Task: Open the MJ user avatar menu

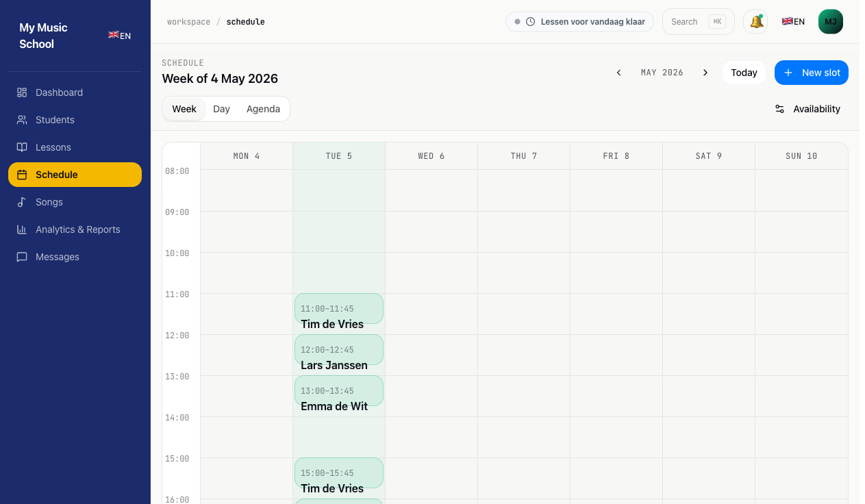Action: 831,22
